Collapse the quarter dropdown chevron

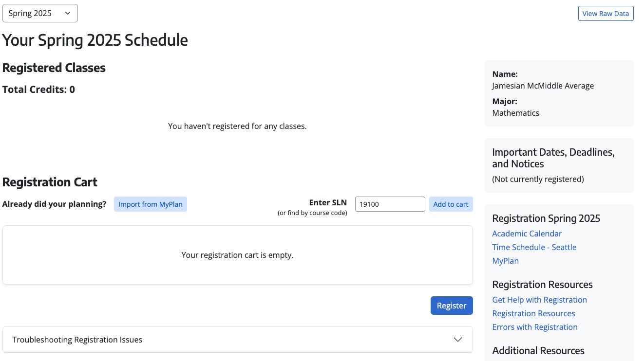(67, 13)
